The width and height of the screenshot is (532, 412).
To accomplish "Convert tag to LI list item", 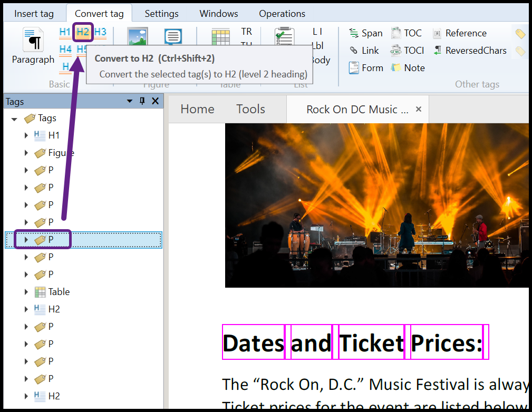I will pyautogui.click(x=317, y=32).
